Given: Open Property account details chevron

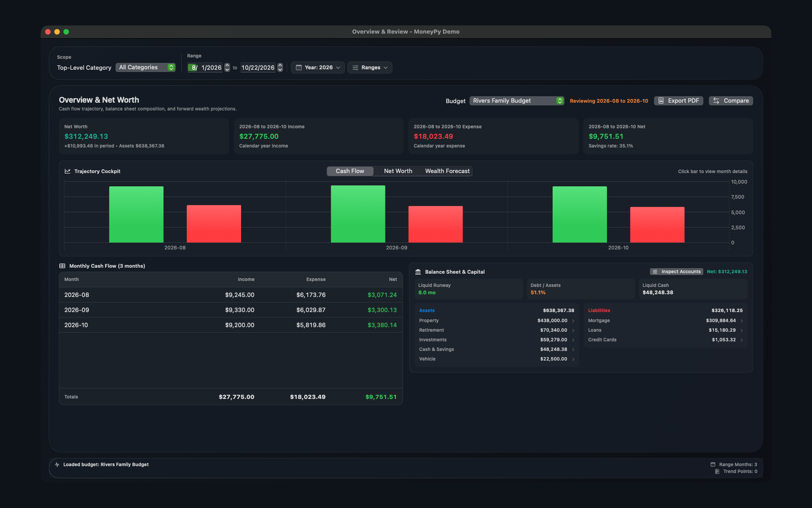Looking at the screenshot, I should (x=573, y=321).
